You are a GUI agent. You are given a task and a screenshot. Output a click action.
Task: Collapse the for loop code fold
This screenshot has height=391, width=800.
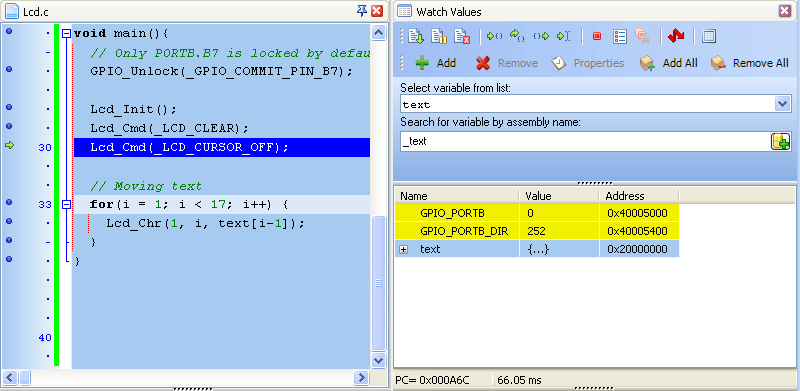(x=66, y=205)
